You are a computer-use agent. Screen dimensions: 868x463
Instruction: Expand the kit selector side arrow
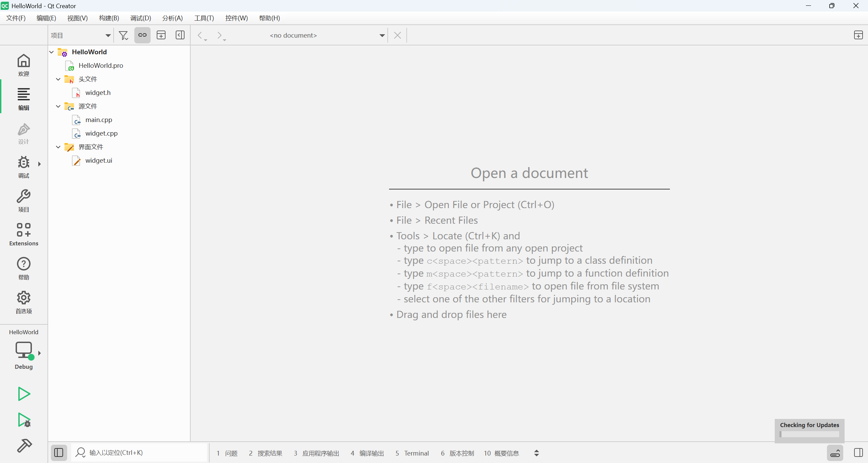pyautogui.click(x=39, y=353)
